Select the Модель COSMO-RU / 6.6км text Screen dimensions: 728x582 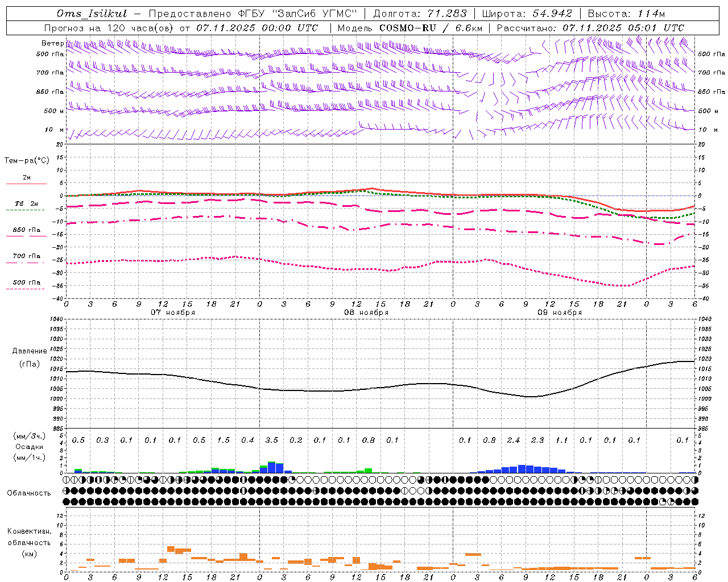coord(410,28)
